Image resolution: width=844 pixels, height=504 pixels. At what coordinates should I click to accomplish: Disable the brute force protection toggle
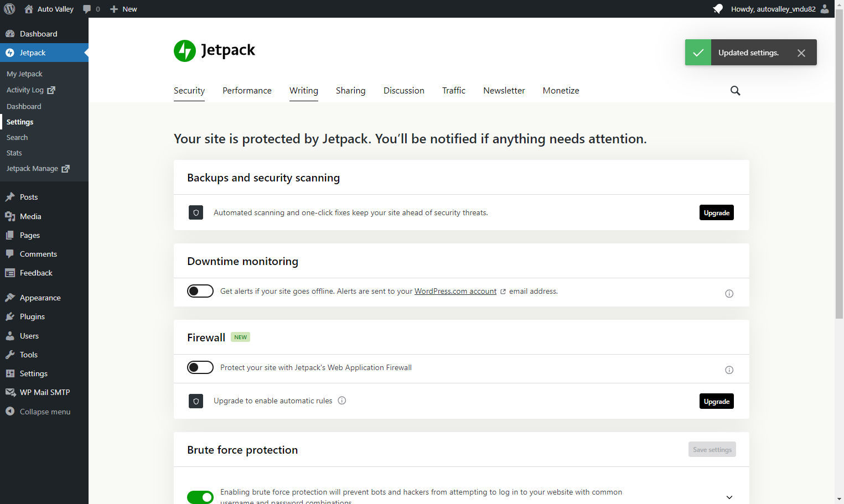(200, 497)
